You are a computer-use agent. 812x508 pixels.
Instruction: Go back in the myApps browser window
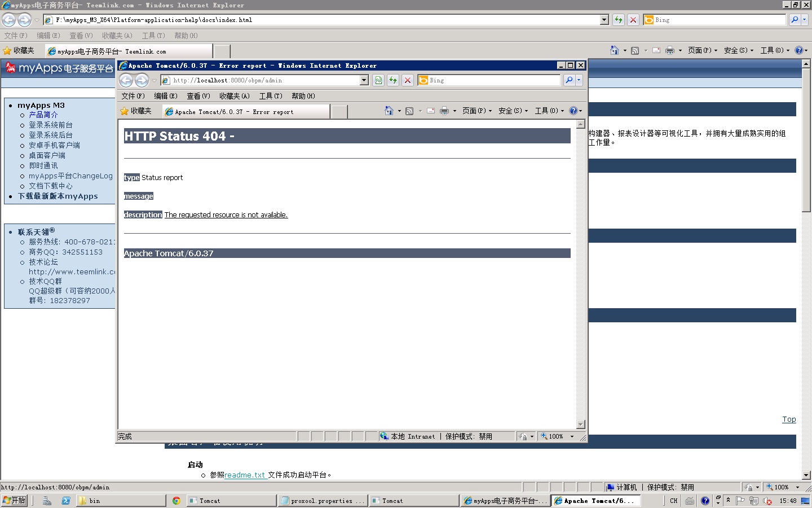tap(9, 20)
